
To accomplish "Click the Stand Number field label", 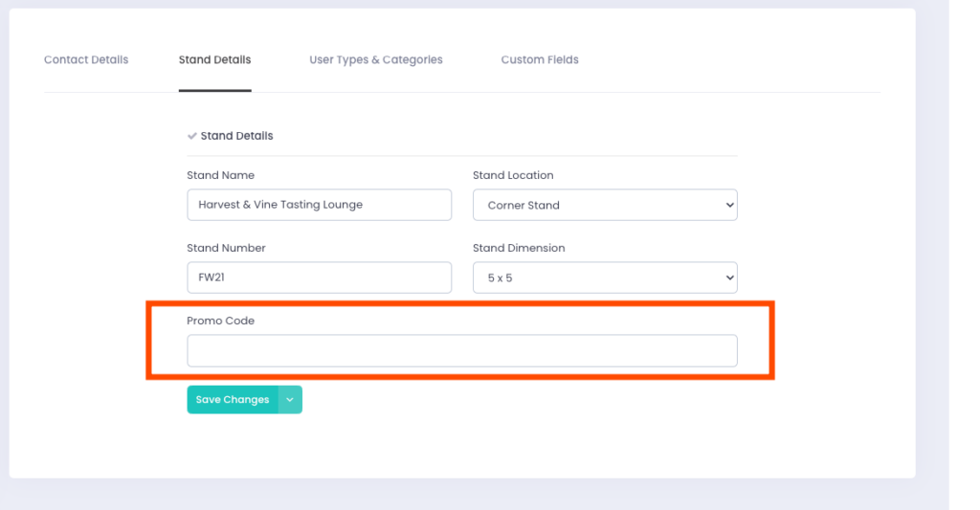I will (x=226, y=248).
